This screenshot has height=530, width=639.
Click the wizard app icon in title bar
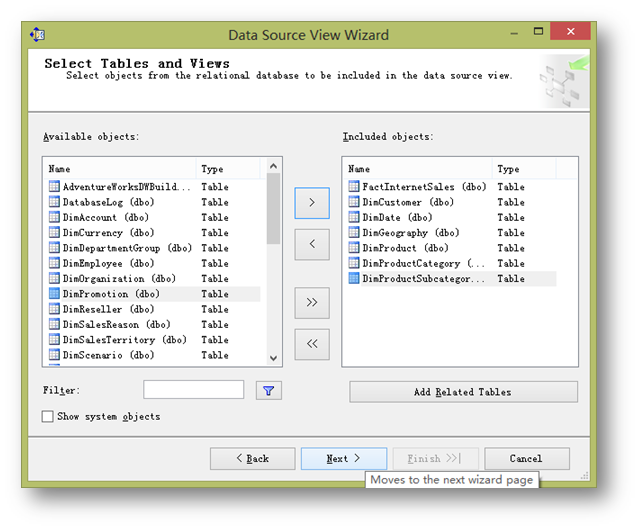(37, 35)
